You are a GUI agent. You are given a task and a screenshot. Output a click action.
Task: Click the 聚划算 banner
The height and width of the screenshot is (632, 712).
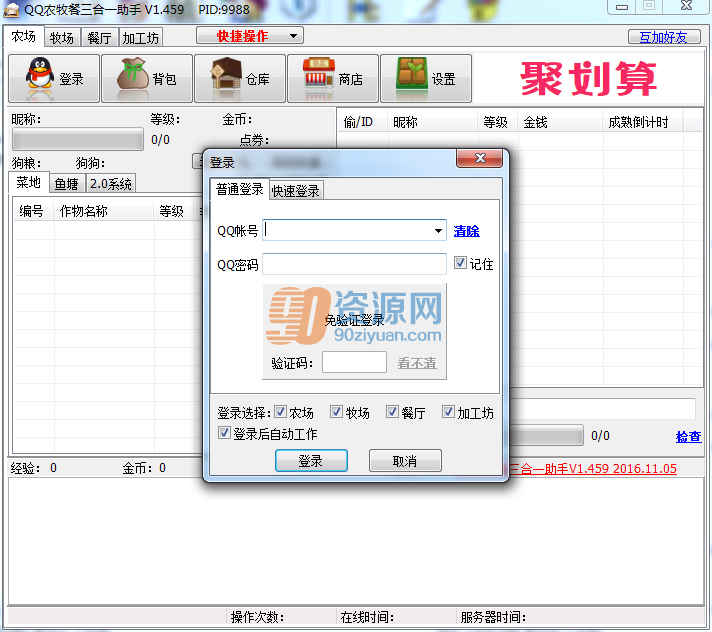tap(588, 79)
